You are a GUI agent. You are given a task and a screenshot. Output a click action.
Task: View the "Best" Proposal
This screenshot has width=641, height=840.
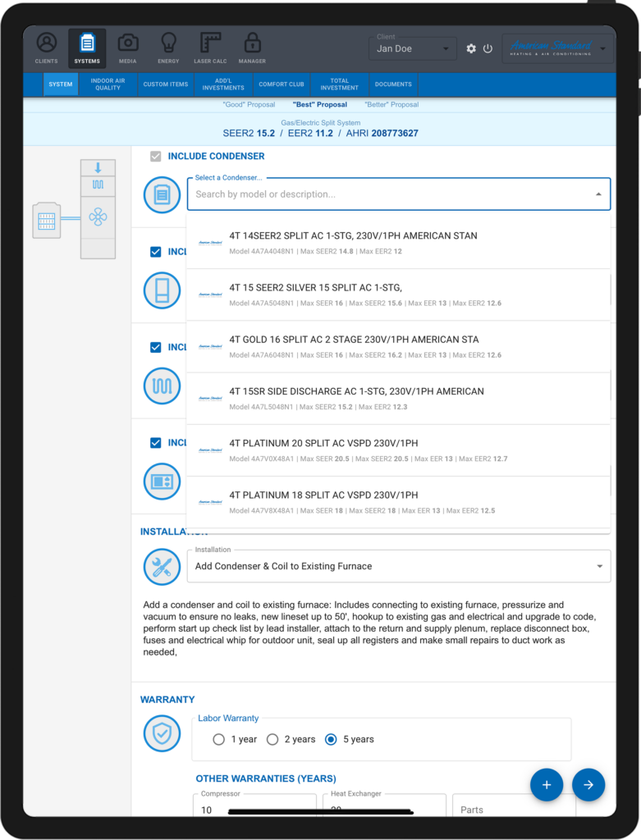coord(320,104)
